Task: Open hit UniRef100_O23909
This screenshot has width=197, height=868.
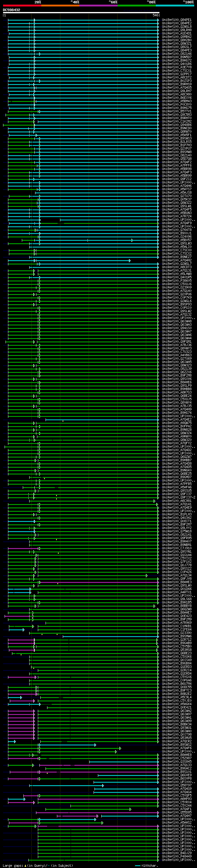Action: point(177,287)
